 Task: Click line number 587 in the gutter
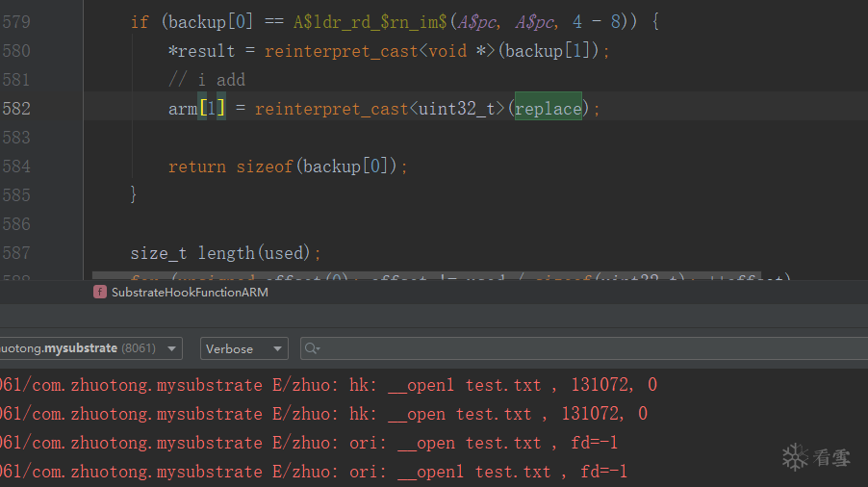[16, 253]
